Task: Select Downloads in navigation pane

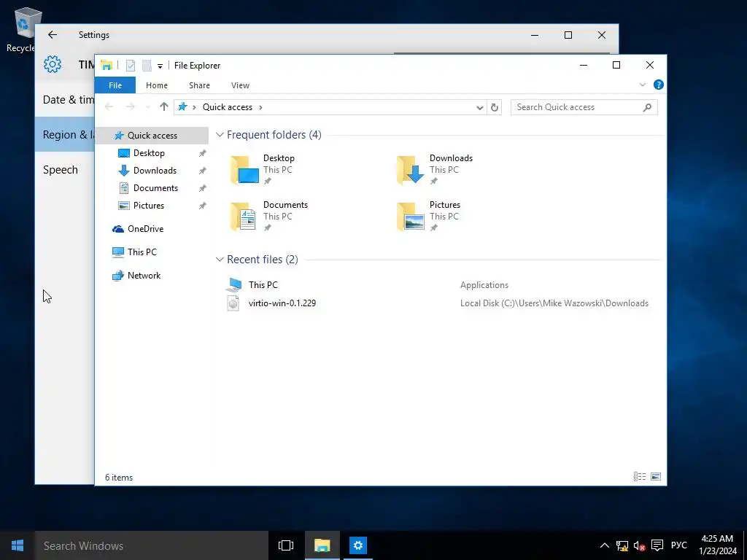Action: coord(155,171)
